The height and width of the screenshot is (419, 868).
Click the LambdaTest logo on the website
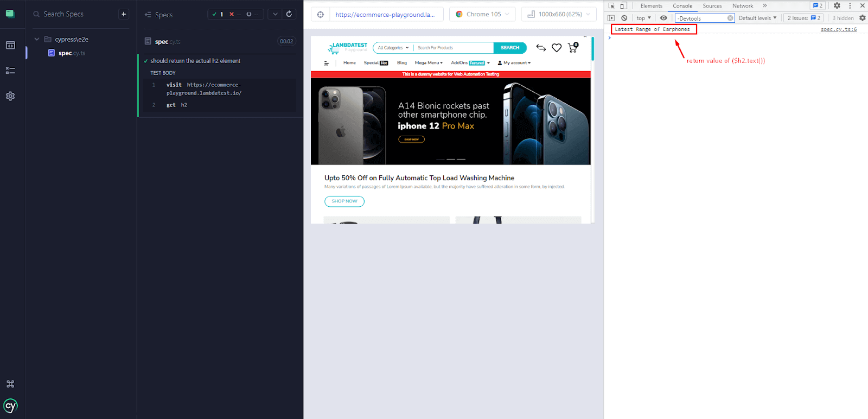[x=348, y=48]
